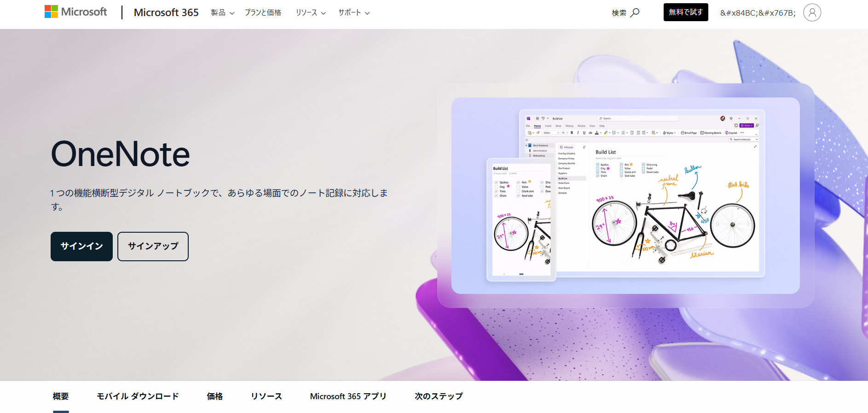Click the mobile Build List preview image

coord(521,219)
